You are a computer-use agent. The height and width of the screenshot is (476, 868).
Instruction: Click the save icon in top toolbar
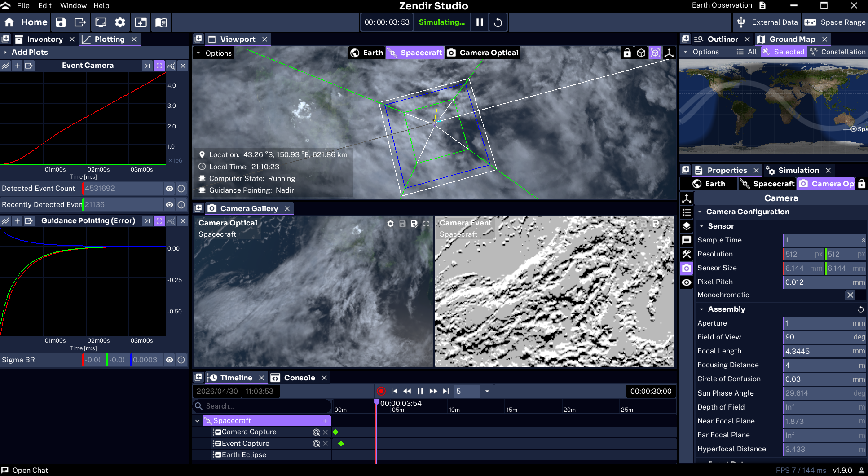coord(61,22)
